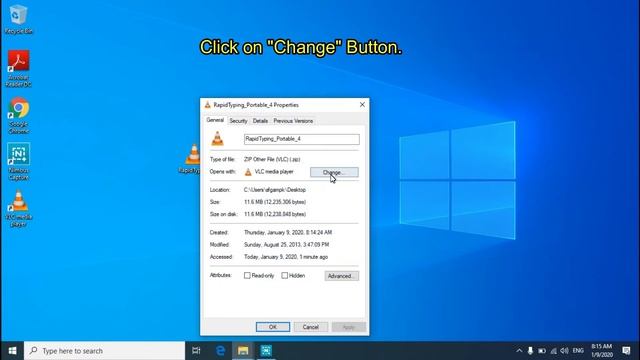Click the ENG language indicator
Screen dimensions: 640x360
pos(578,351)
